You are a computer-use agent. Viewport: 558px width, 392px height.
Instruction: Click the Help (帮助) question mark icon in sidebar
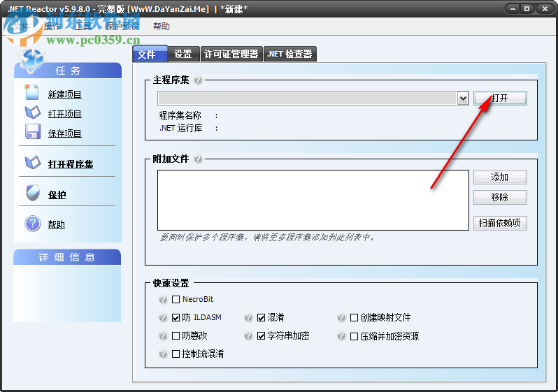click(33, 224)
